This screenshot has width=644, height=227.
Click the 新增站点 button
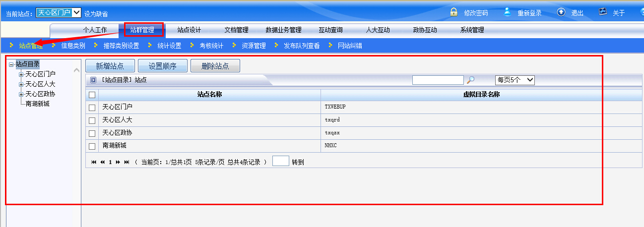[x=110, y=66]
